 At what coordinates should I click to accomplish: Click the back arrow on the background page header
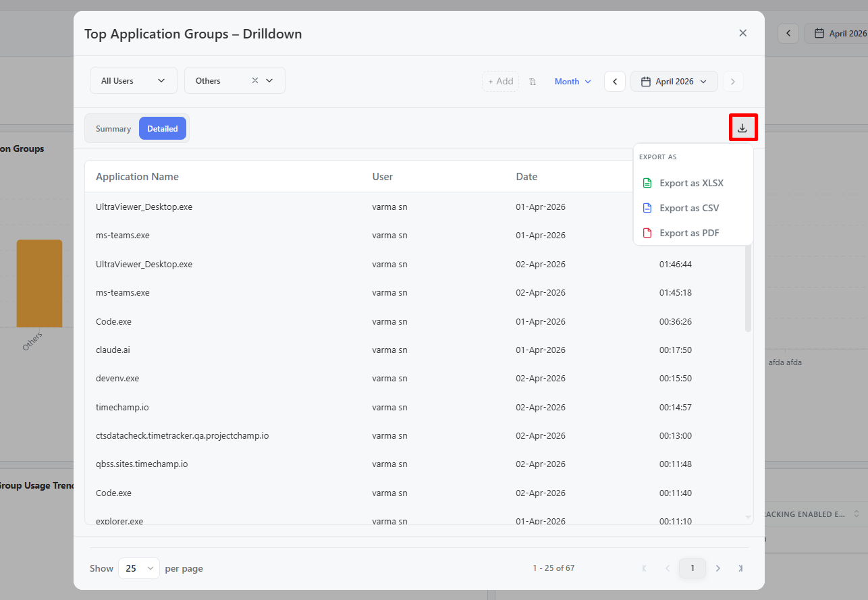(788, 33)
